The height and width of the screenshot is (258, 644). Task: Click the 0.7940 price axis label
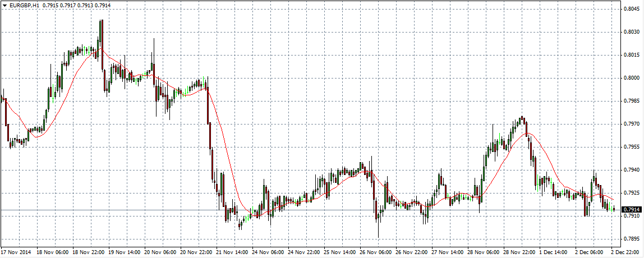click(x=633, y=170)
